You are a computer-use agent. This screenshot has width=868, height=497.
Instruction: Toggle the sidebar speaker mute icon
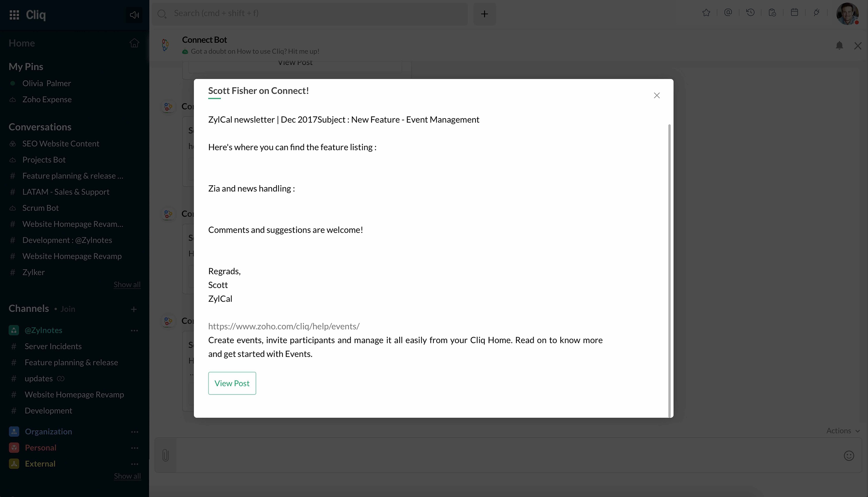[x=134, y=15]
